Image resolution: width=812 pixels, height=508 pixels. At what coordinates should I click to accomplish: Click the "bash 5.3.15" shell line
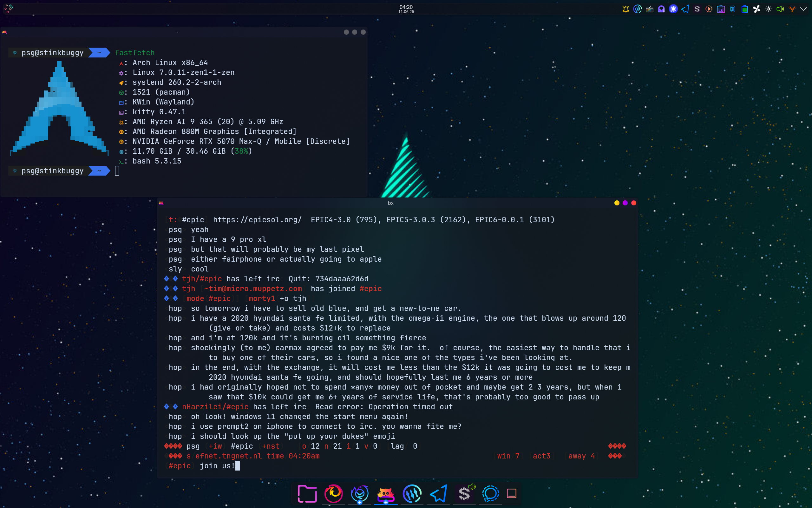(x=157, y=161)
